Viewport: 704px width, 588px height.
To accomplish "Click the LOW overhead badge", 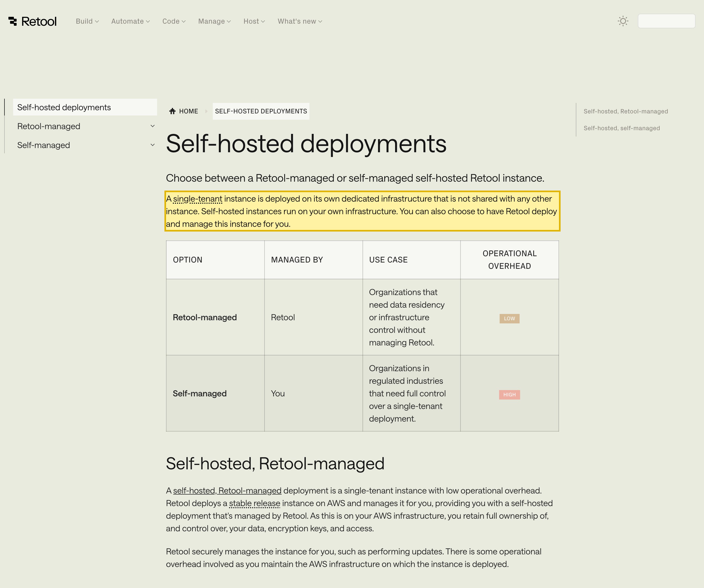I will 509,318.
